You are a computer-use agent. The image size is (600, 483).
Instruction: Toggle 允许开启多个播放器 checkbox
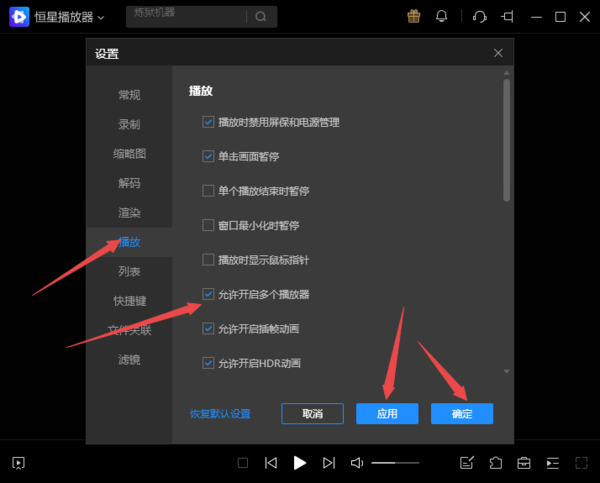[x=208, y=294]
